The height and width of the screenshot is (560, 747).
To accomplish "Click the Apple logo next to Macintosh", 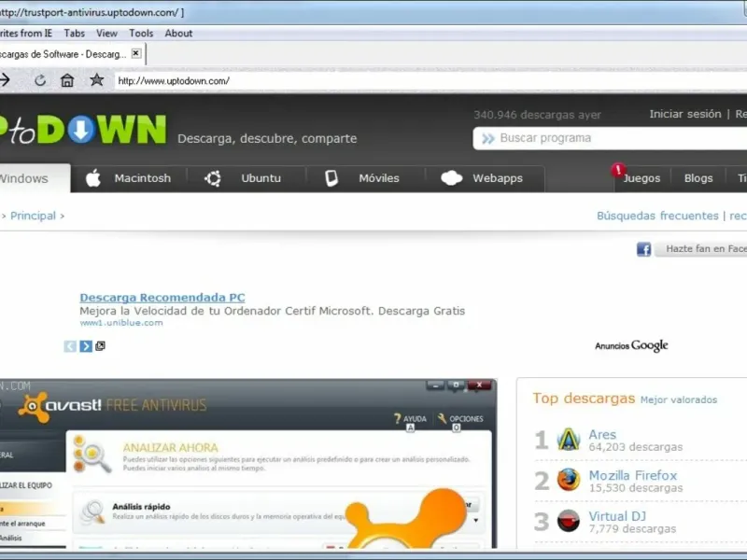I will (x=92, y=178).
